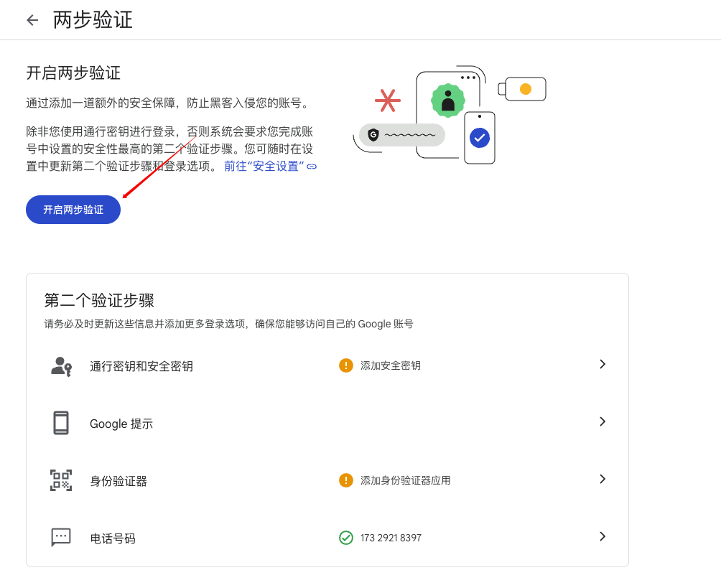Screen dimensions: 721x588
Task: Expand the 电话号码 row chevron
Action: click(x=603, y=536)
